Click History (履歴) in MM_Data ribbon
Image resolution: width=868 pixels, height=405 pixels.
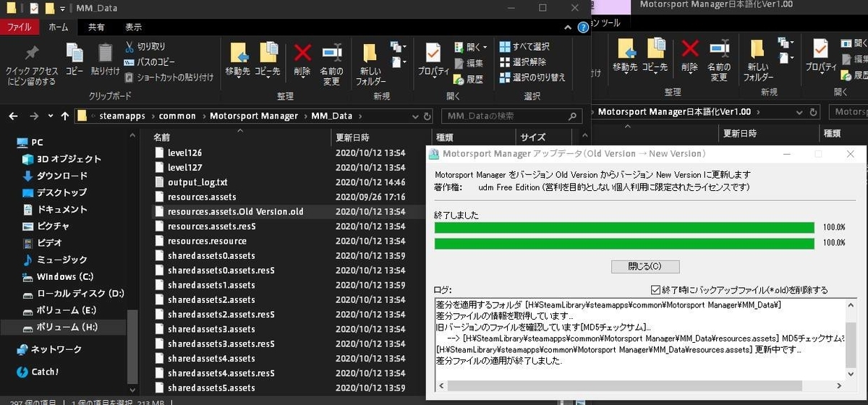pos(469,79)
